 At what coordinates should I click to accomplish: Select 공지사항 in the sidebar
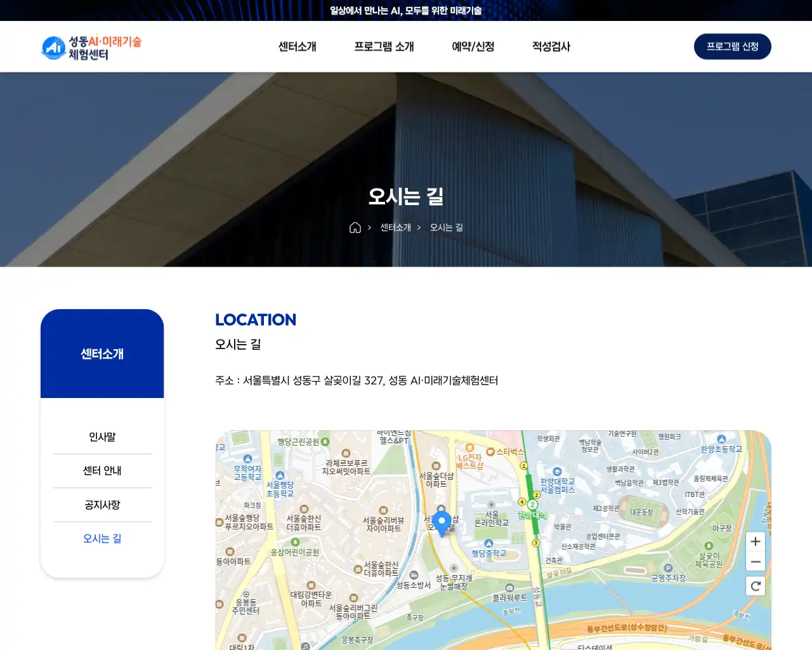click(x=102, y=505)
